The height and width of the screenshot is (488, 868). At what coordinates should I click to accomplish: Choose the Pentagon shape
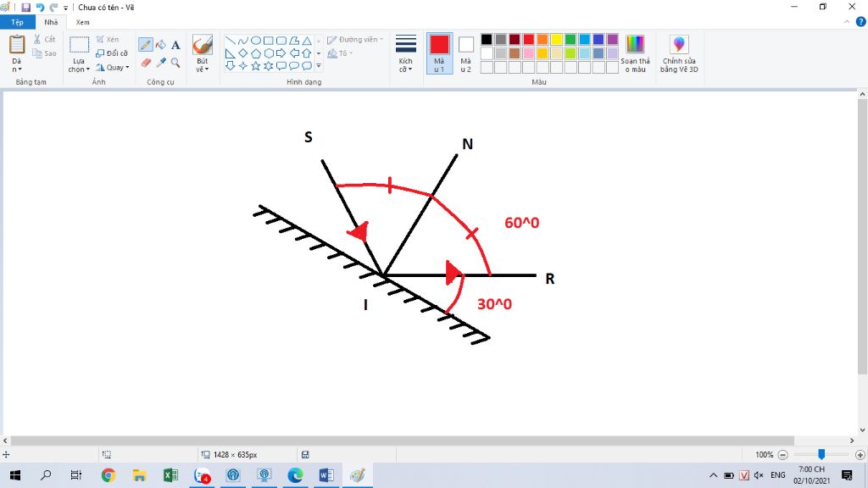coord(256,53)
